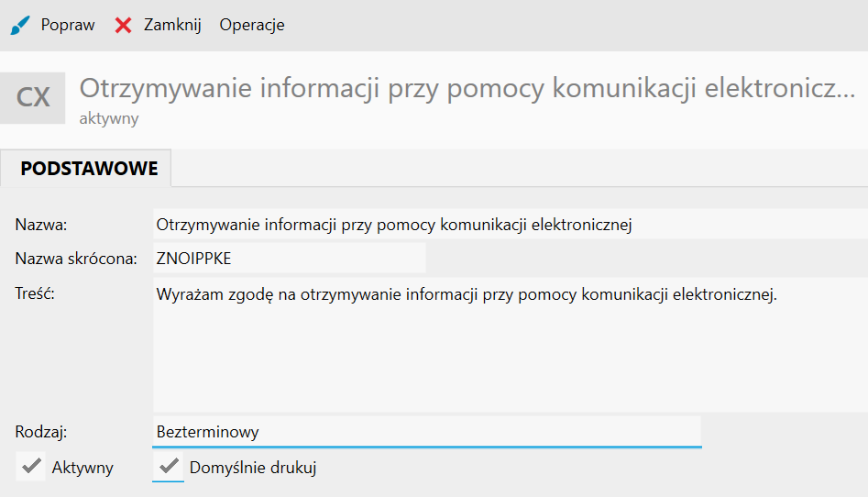Toggle the Domyślnie drukuj checkbox
Screen dimensions: 868x497
(168, 467)
